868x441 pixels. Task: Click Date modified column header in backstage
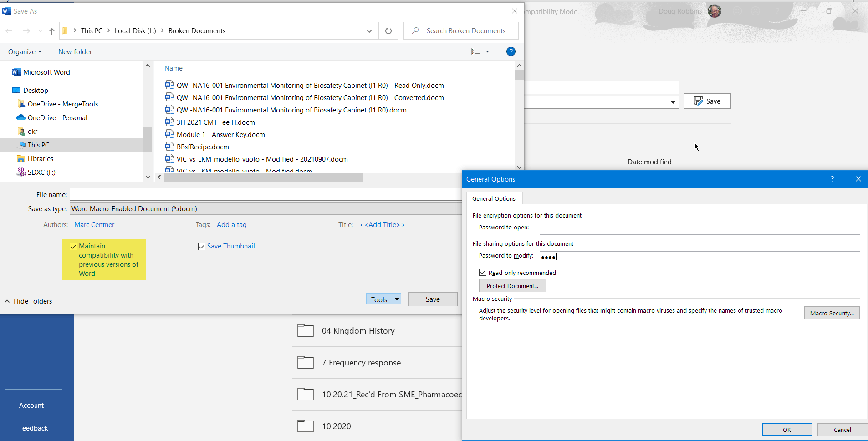click(x=649, y=162)
